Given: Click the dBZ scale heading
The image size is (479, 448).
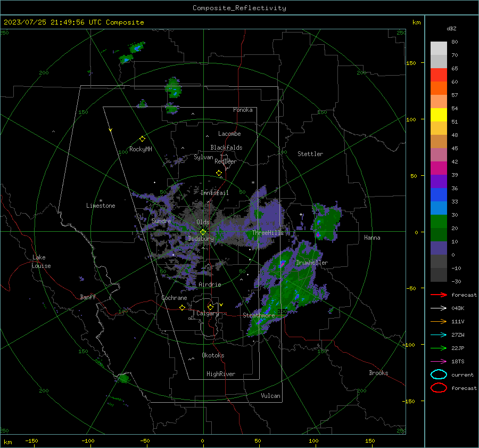Looking at the screenshot, I should tap(451, 29).
